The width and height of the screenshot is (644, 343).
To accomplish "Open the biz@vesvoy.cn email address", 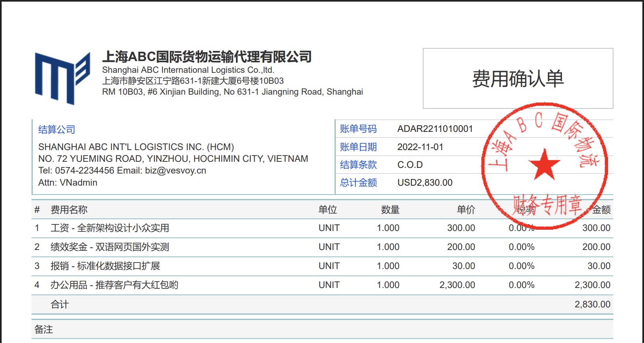I will pyautogui.click(x=175, y=171).
